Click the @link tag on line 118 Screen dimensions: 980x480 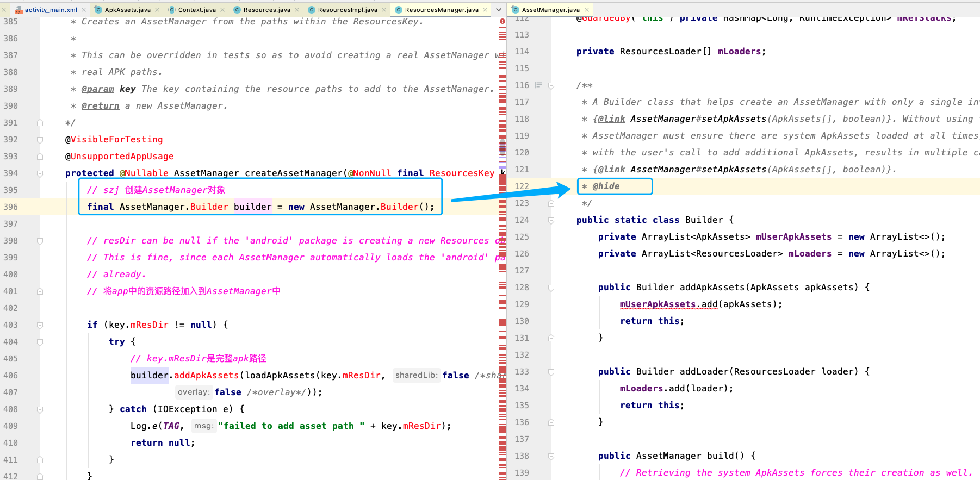click(x=611, y=119)
